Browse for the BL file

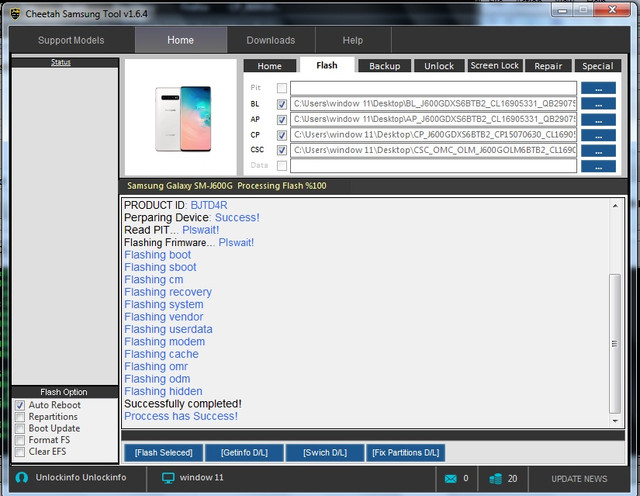click(598, 104)
